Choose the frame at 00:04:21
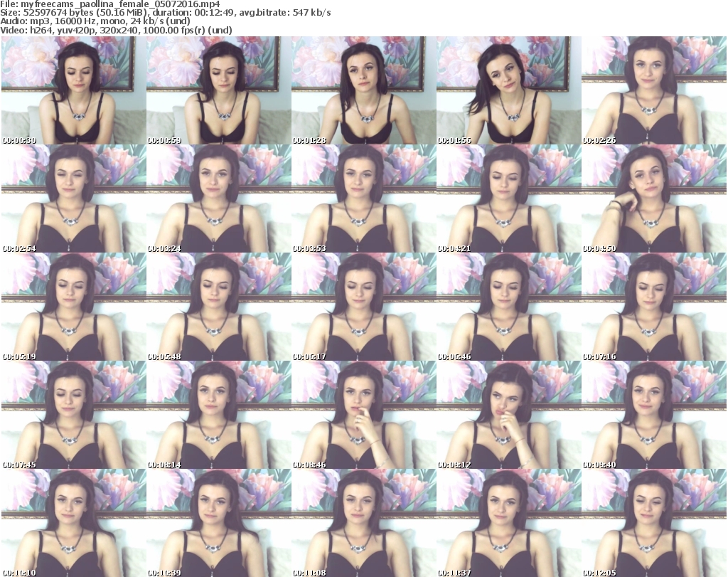Image resolution: width=728 pixels, height=577 pixels. (x=509, y=198)
